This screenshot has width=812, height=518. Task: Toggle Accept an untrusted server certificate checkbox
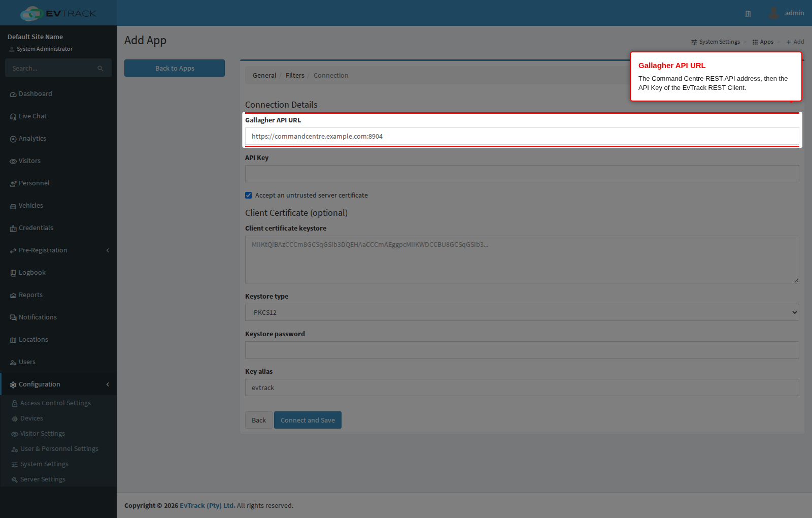[x=249, y=196]
